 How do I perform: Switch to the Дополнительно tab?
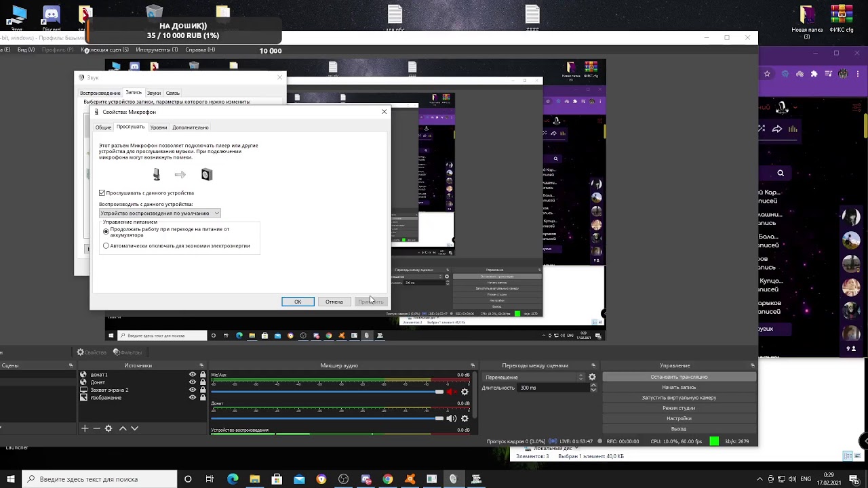191,127
